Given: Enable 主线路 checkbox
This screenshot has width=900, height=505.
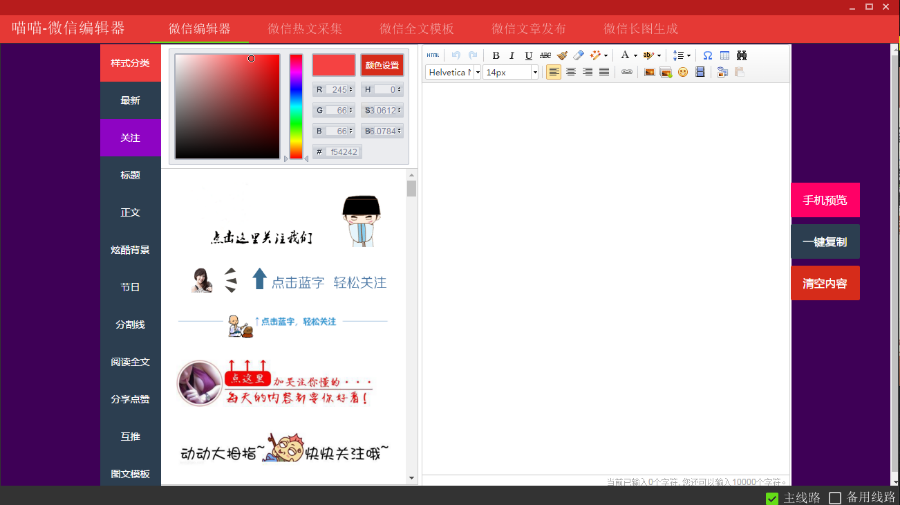Looking at the screenshot, I should 772,498.
